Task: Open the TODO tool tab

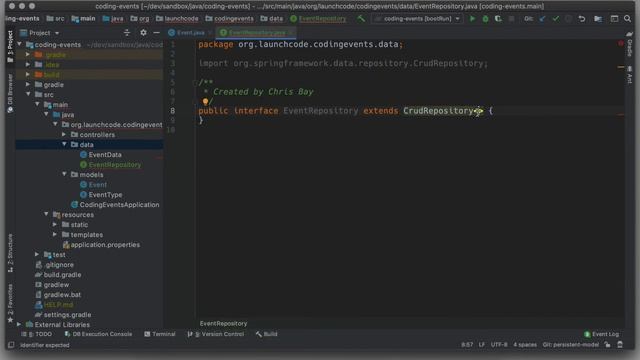Action: pos(36,334)
